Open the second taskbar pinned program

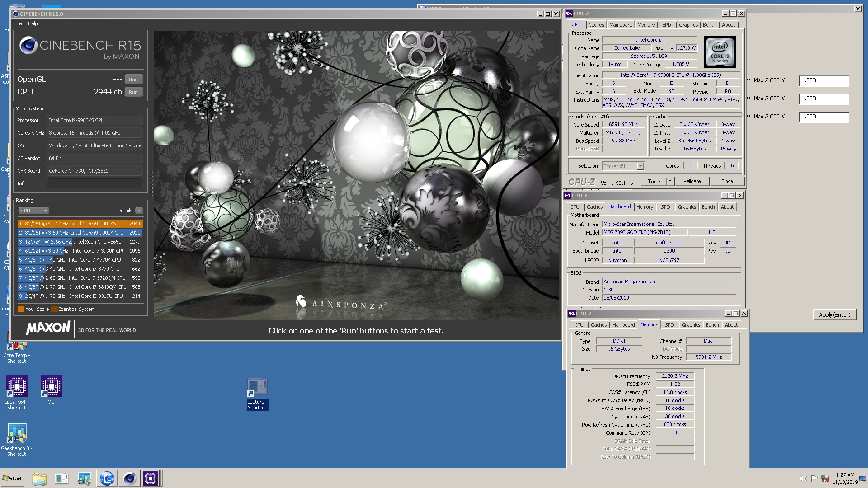click(61, 479)
